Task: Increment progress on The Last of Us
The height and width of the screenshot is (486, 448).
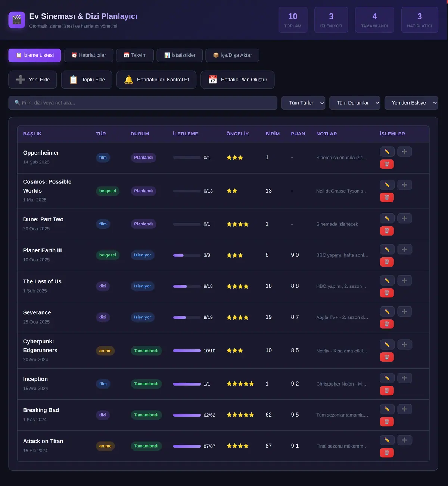Action: [x=404, y=280]
